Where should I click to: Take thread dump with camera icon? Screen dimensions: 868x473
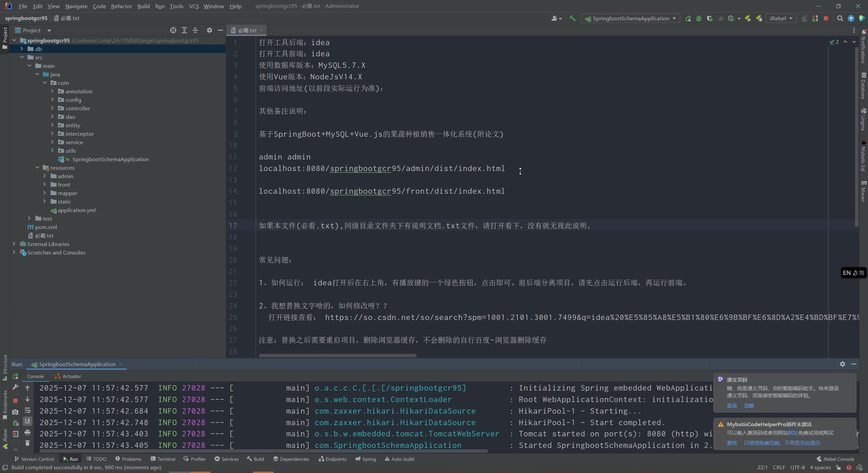point(15,412)
